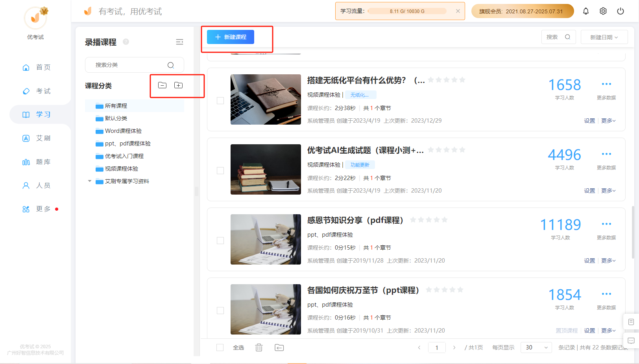Go to 首页 in sidebar
The image size is (639, 364).
37,67
